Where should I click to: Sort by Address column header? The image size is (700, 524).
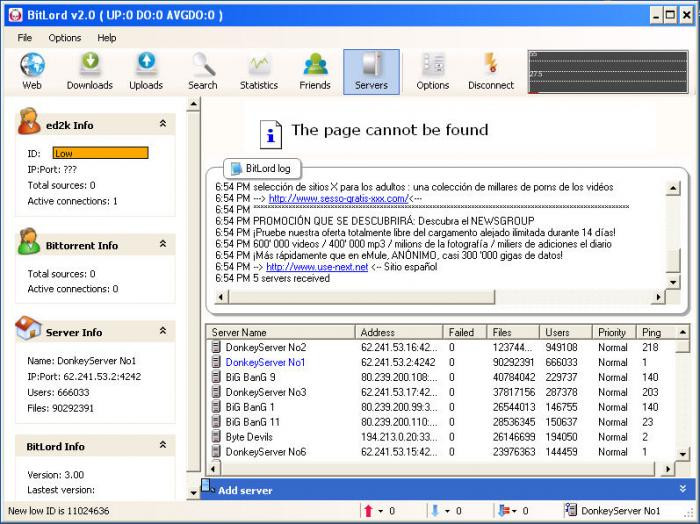(x=399, y=333)
